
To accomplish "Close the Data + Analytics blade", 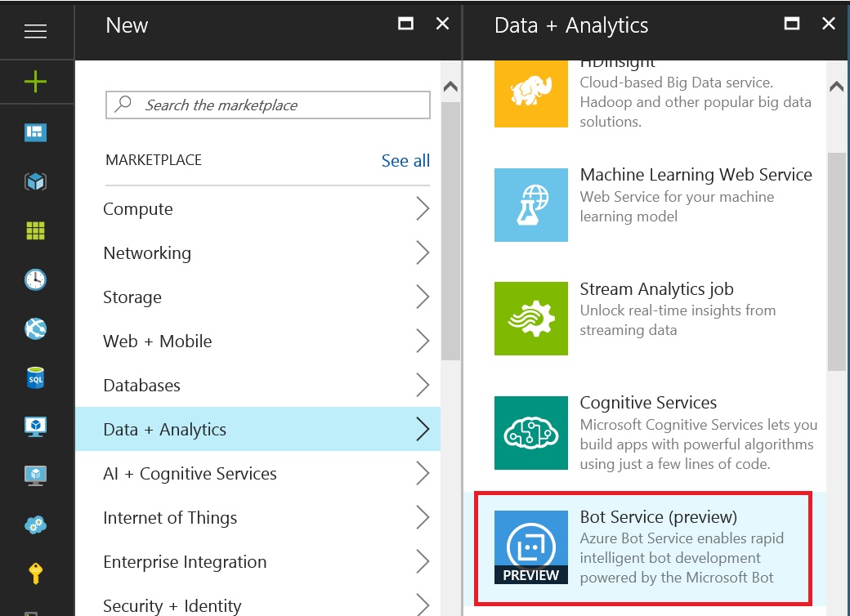I will 828,24.
